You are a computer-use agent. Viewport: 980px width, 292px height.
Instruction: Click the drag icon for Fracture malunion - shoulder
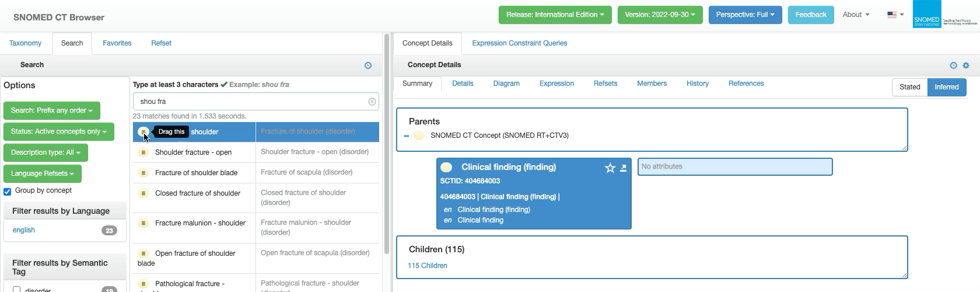(x=143, y=223)
